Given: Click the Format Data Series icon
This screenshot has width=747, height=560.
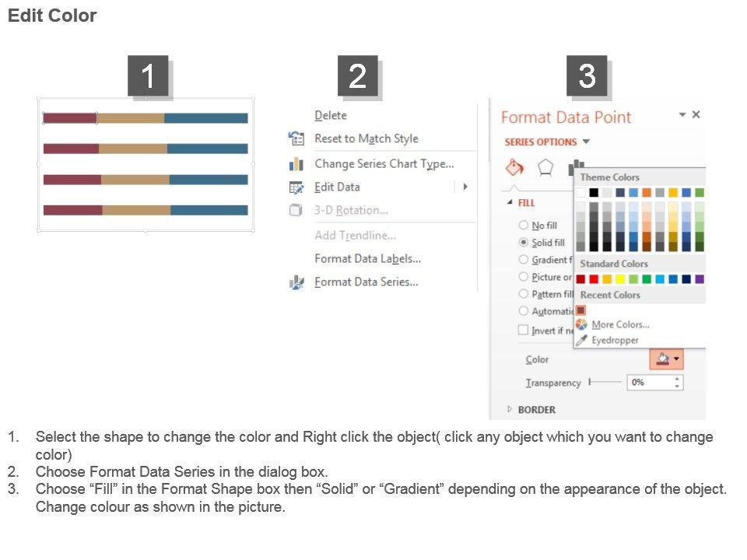Looking at the screenshot, I should tap(296, 282).
